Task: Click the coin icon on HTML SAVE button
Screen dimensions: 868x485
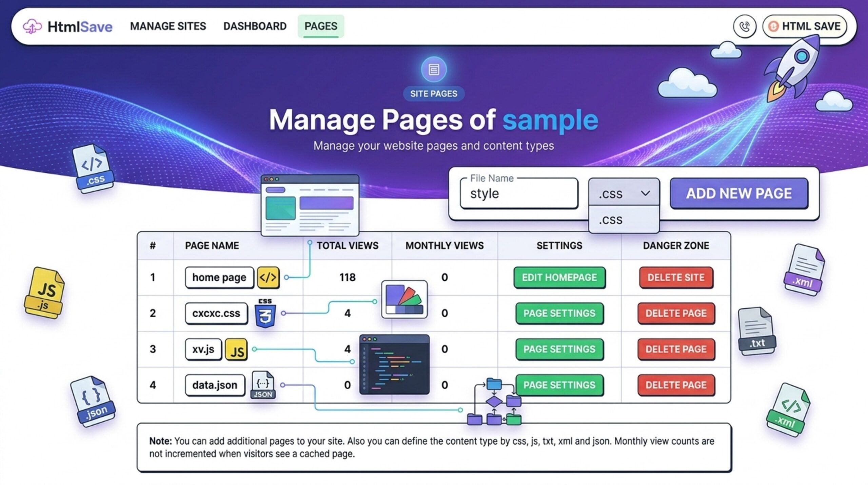Action: 774,26
